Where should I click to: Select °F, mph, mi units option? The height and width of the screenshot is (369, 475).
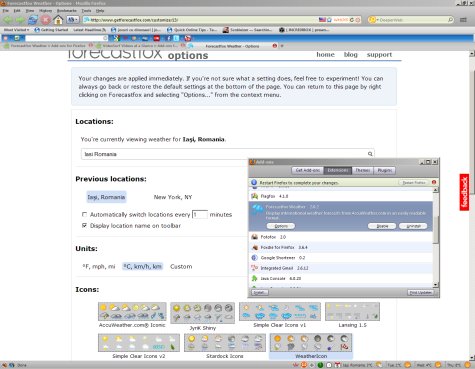[99, 266]
